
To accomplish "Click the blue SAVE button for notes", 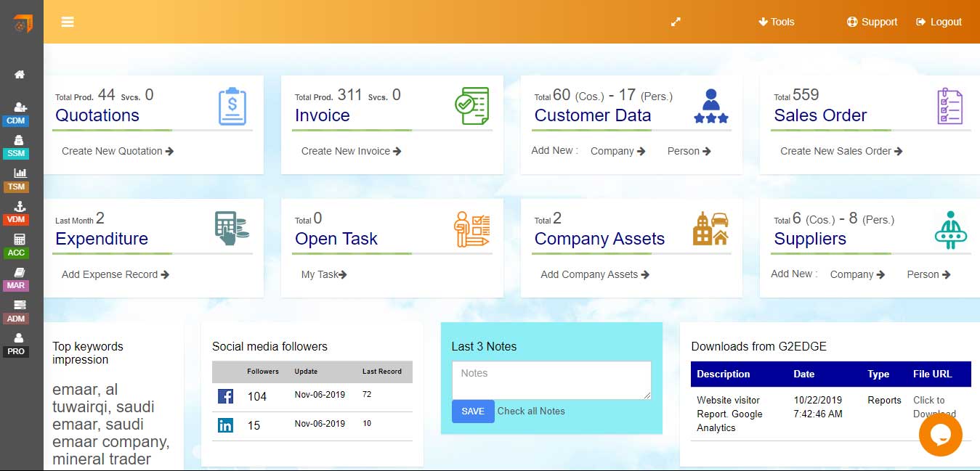I will pyautogui.click(x=473, y=411).
